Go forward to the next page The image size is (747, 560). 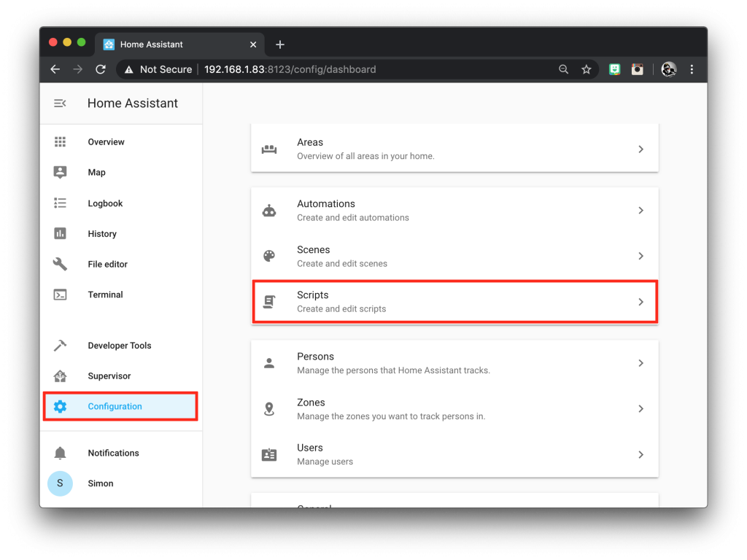pyautogui.click(x=77, y=69)
